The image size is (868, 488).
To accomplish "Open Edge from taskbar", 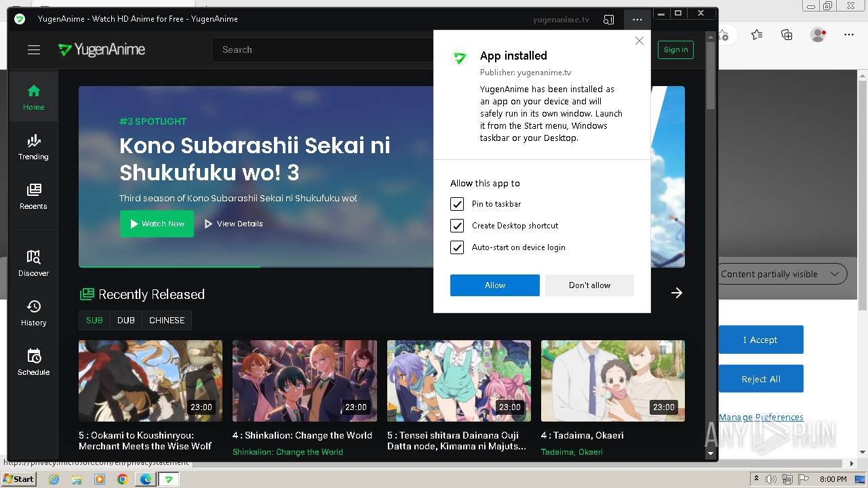I will (x=146, y=479).
